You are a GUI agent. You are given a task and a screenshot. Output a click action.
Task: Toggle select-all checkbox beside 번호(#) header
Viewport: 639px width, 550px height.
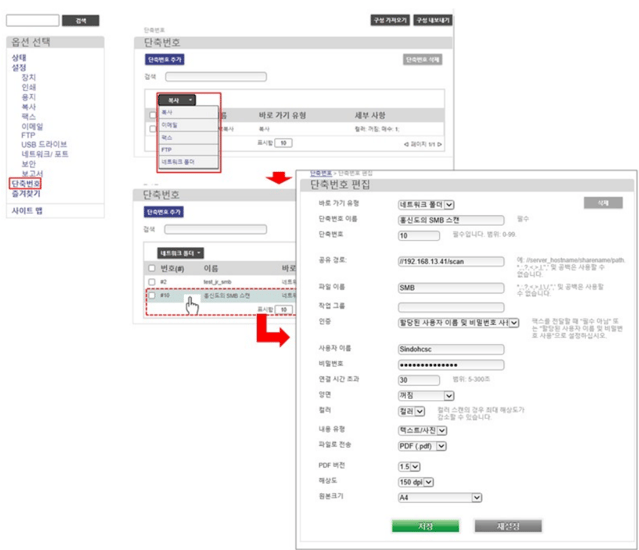(152, 268)
